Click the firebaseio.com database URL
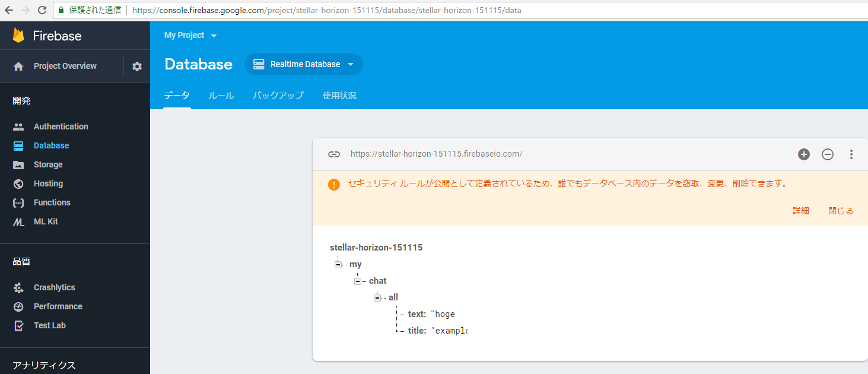Image resolution: width=868 pixels, height=374 pixels. [437, 154]
